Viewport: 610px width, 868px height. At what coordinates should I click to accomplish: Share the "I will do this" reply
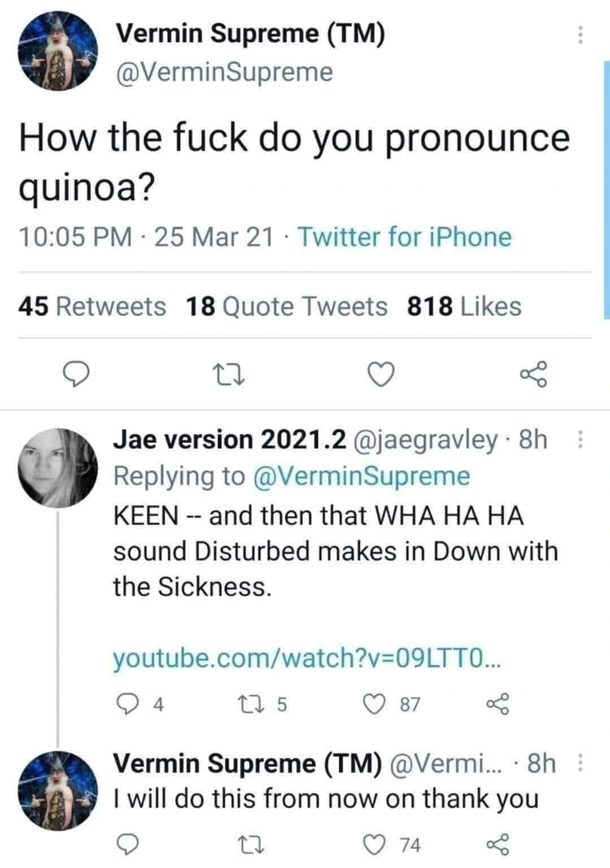pos(497,845)
